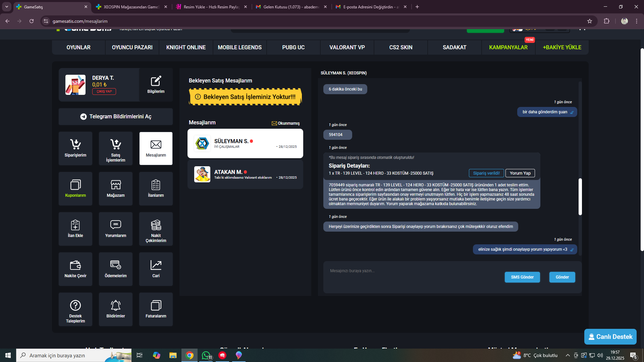
Task: Filter messages by Okunmamış
Action: coord(285,123)
